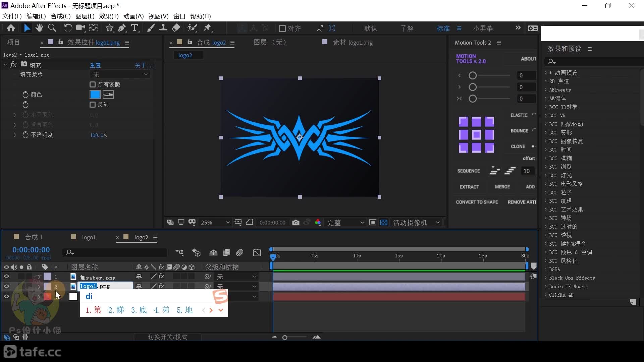Enable the Reverse checkbox in Fill effect
The image size is (644, 362).
coord(93,104)
